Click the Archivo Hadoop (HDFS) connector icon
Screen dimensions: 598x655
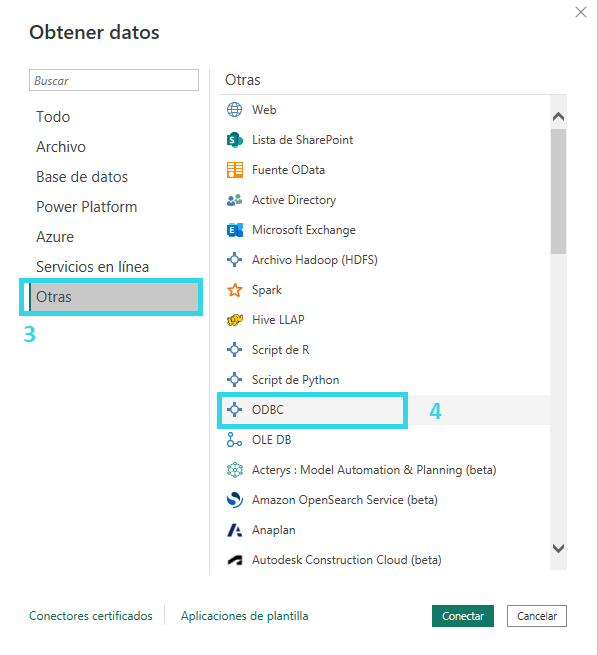click(x=234, y=260)
